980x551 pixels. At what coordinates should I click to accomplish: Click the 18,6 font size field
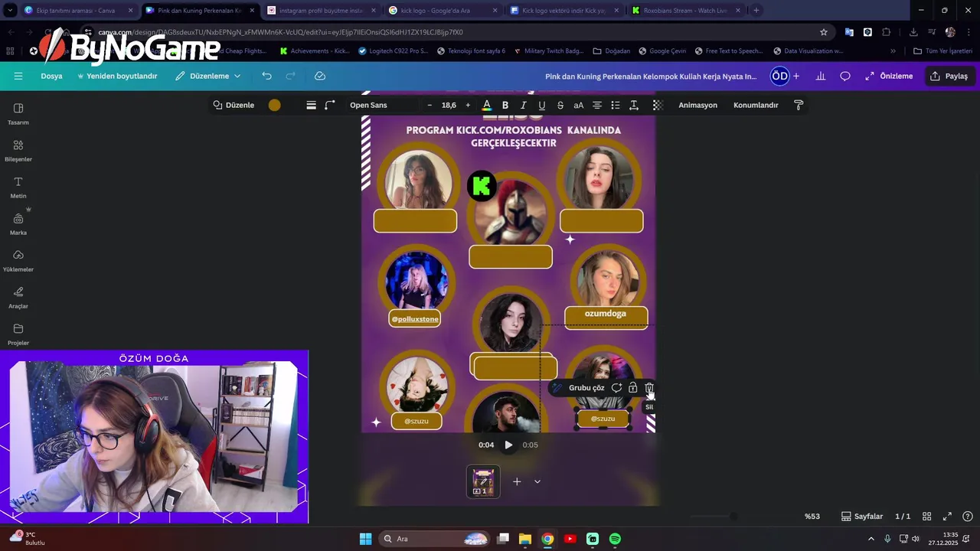(x=449, y=105)
